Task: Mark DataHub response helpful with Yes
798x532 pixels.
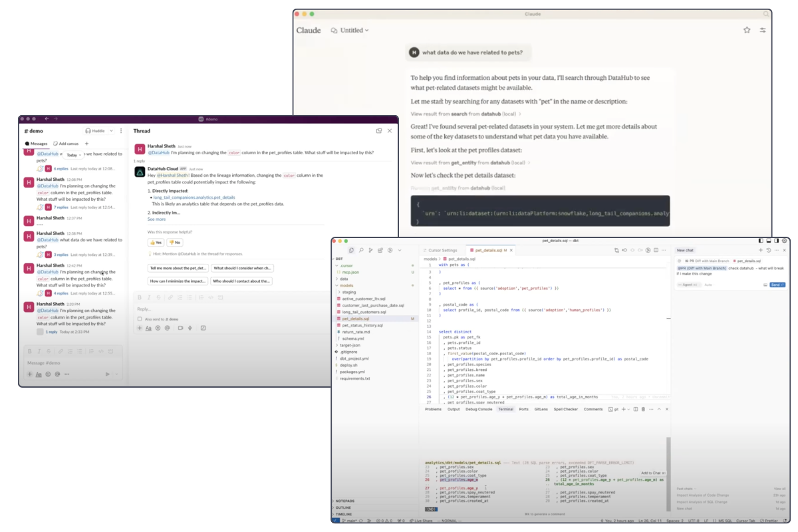Action: (156, 243)
